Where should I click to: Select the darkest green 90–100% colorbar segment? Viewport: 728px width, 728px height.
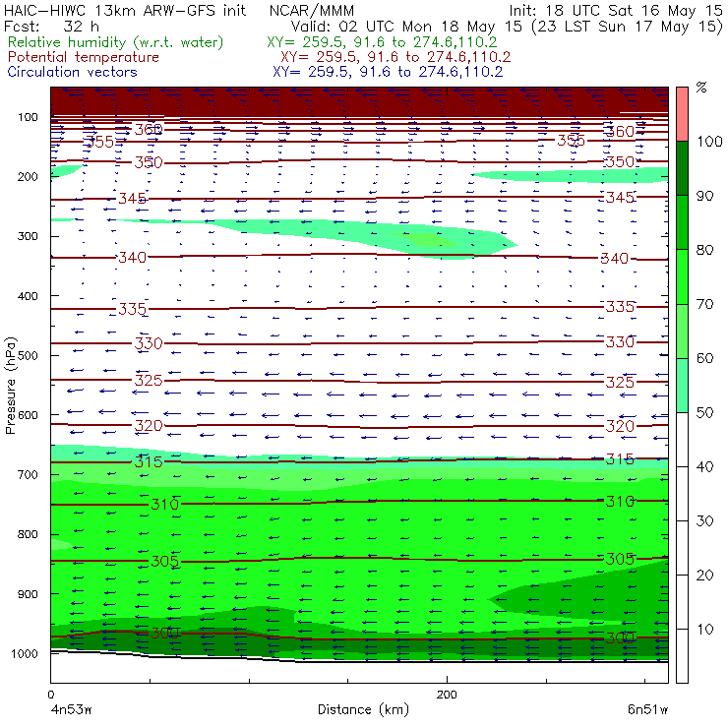[x=682, y=168]
